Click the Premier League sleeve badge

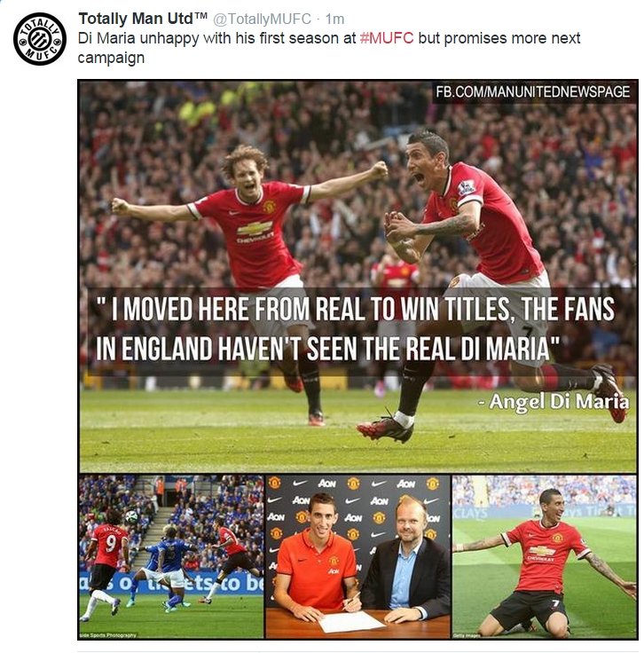pyautogui.click(x=467, y=187)
